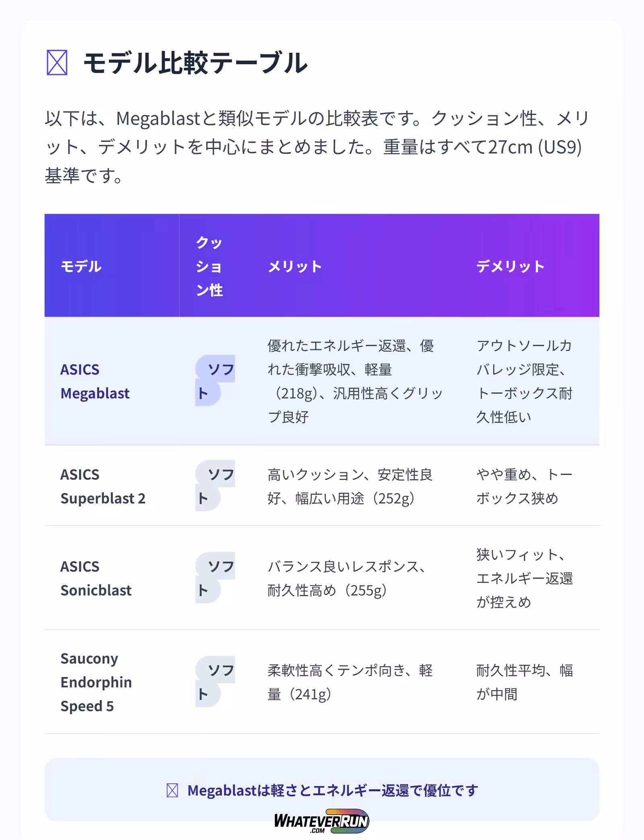The width and height of the screenshot is (644, 840).
Task: Click the small icon before Megablast summary
Action: click(172, 790)
